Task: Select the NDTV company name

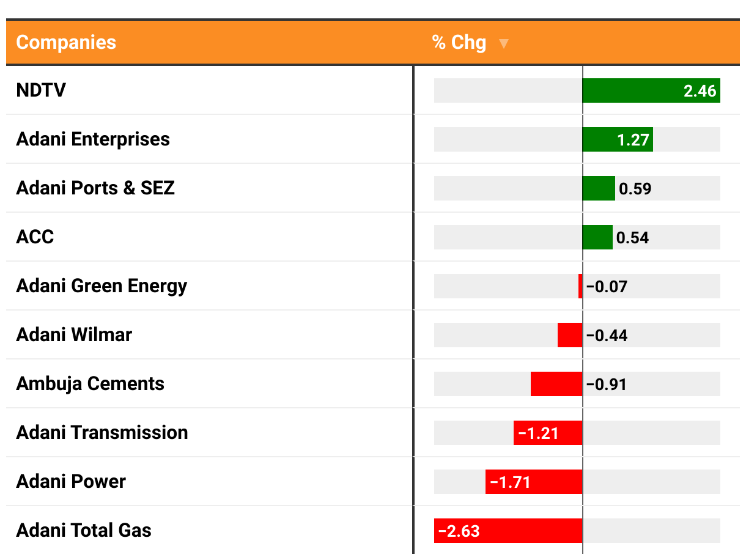Action: click(x=41, y=90)
